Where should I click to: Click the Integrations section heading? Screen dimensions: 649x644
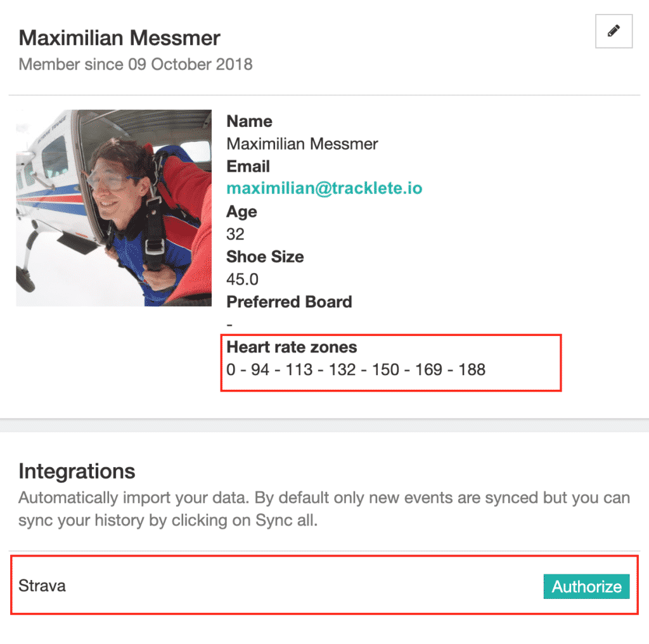coord(77,472)
